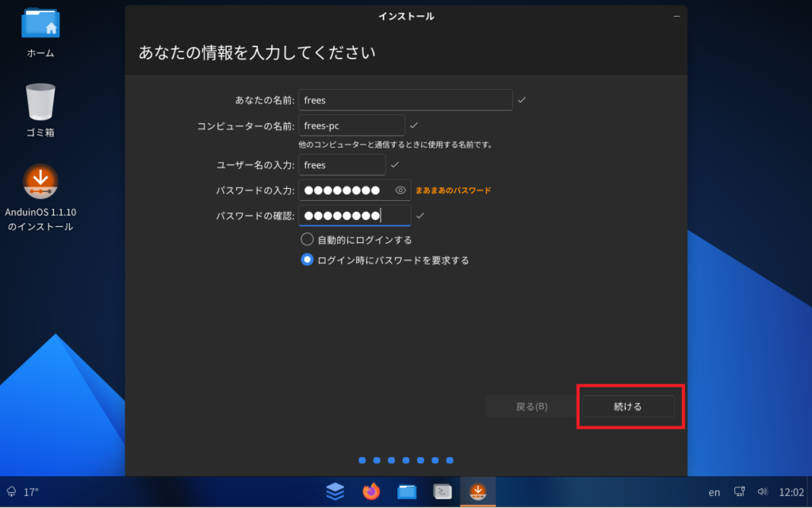Click the computer name field frees-pc
Viewport: 812px width, 508px height.
coord(351,125)
